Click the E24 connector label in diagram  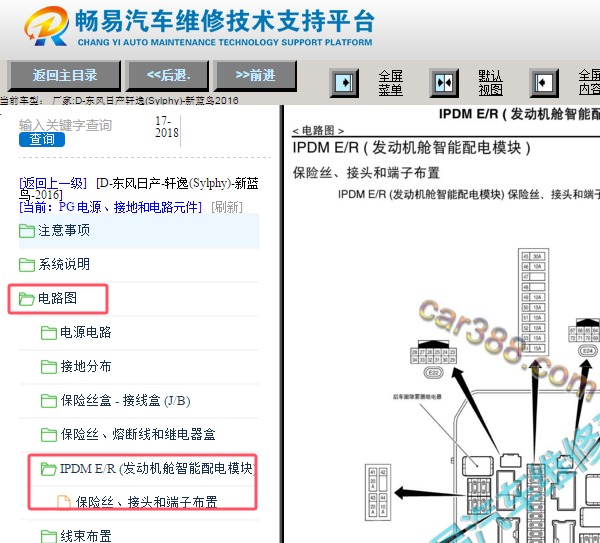click(588, 350)
